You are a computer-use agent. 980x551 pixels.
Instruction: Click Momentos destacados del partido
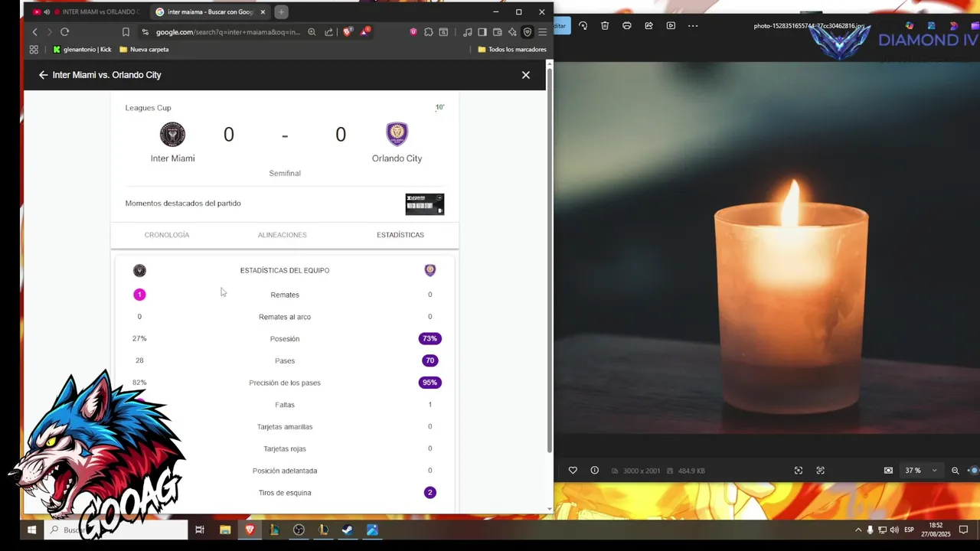(x=183, y=204)
